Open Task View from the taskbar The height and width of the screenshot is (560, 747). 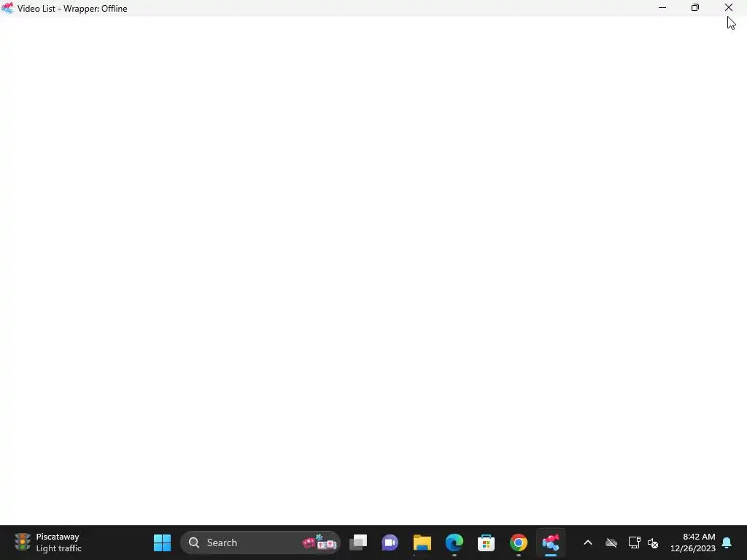358,542
